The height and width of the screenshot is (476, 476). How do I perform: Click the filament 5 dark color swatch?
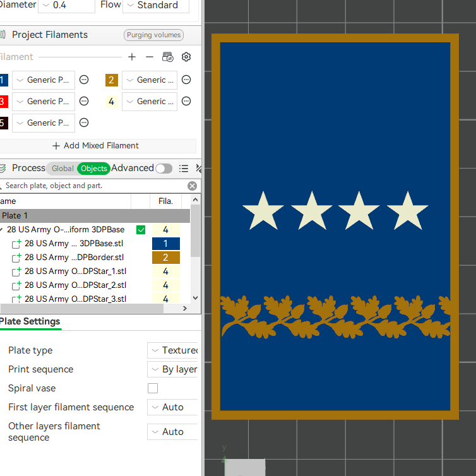[4, 123]
